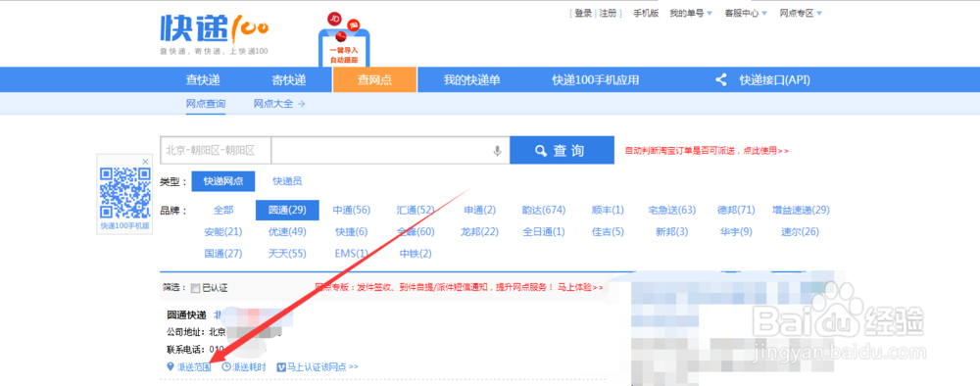
Task: Select brand 天天(55)
Action: click(287, 254)
